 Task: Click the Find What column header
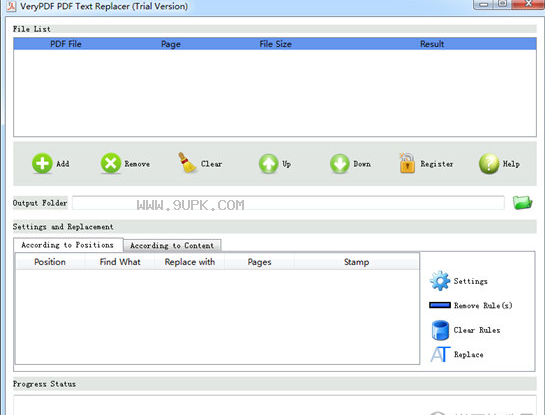pos(120,262)
